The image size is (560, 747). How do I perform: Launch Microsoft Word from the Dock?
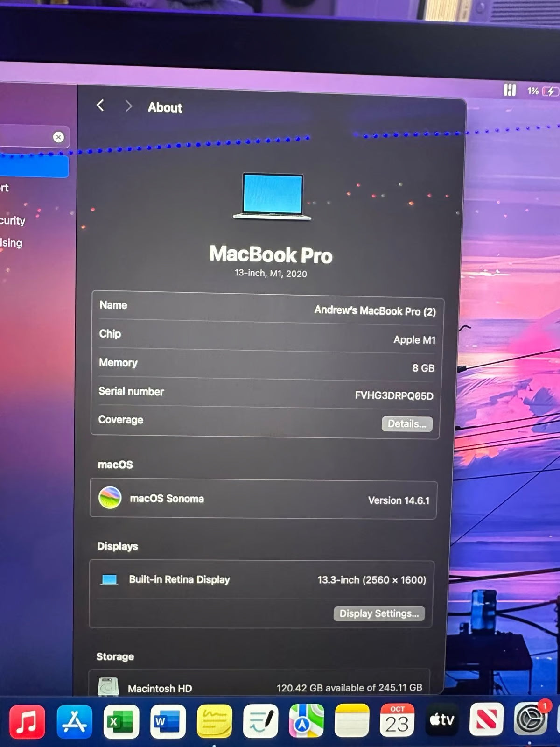point(168,721)
